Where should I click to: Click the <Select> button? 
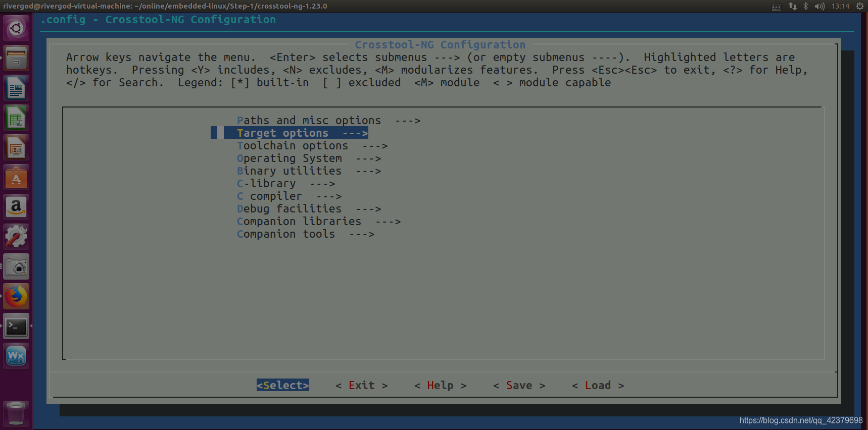coord(283,385)
